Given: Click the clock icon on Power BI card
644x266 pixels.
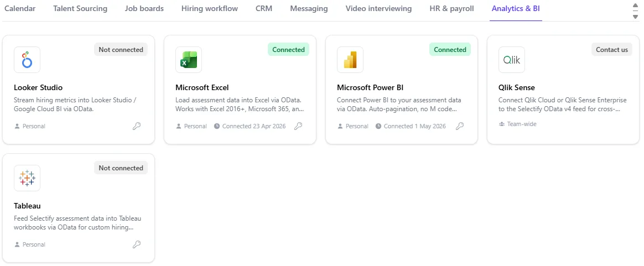Looking at the screenshot, I should tap(378, 126).
